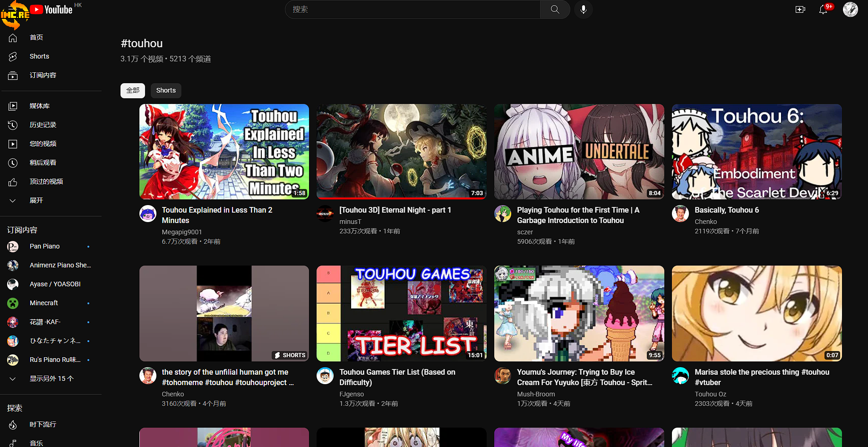
Task: Select the 全部 filter chip
Action: coord(133,90)
